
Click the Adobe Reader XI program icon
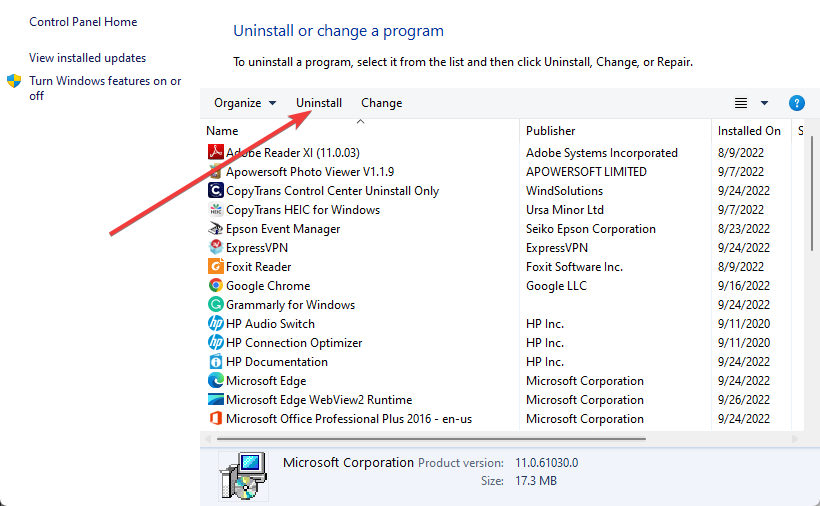click(215, 152)
